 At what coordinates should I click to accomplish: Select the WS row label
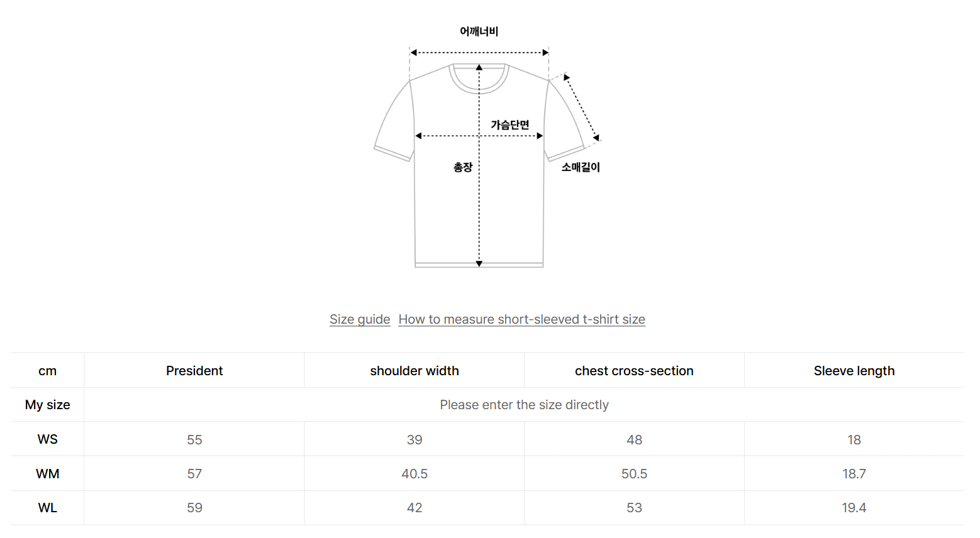click(47, 439)
